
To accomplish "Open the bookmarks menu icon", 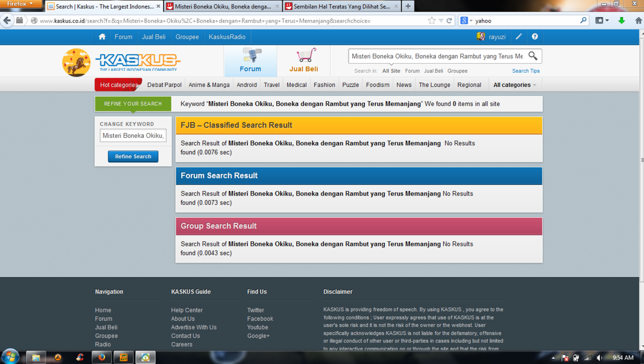I will [x=602, y=21].
